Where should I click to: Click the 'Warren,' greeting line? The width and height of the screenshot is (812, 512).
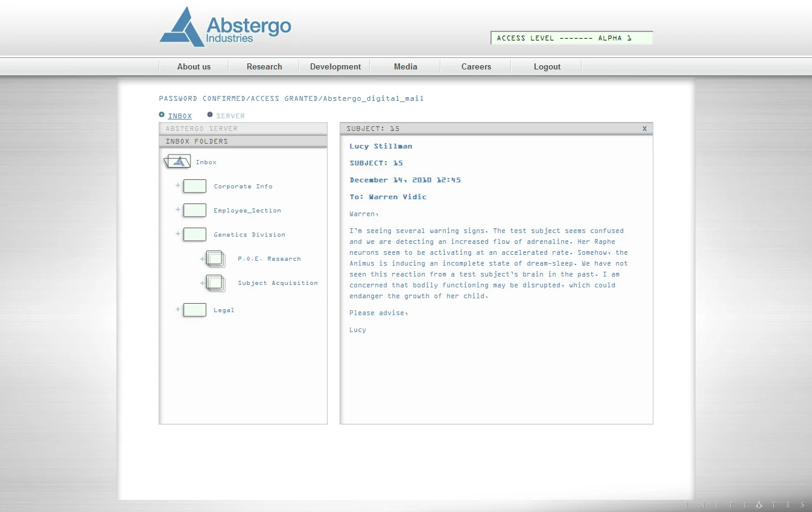point(364,214)
